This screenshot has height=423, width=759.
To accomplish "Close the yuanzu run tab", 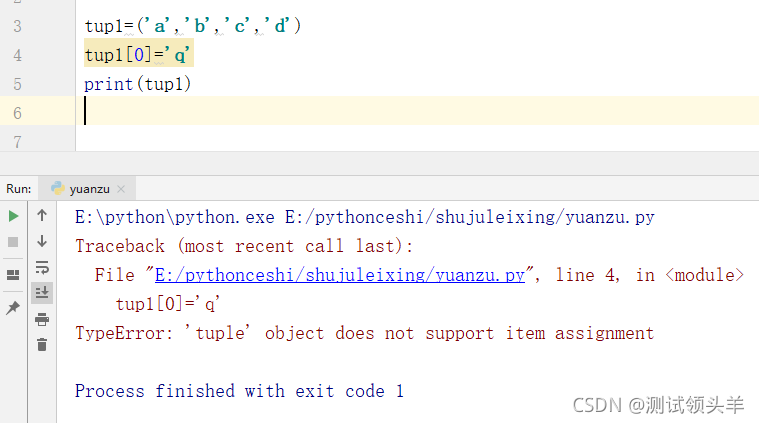I will point(121,188).
